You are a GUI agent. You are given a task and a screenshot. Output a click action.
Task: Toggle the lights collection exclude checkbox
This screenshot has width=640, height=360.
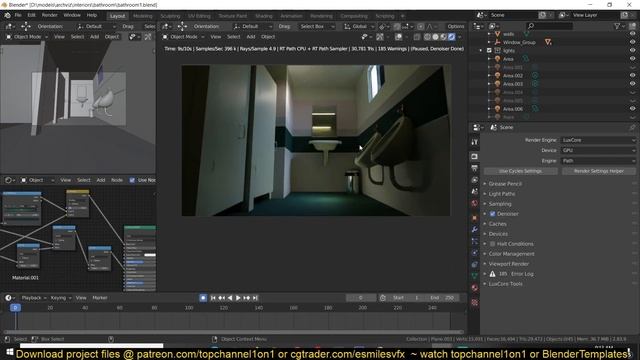pos(489,51)
